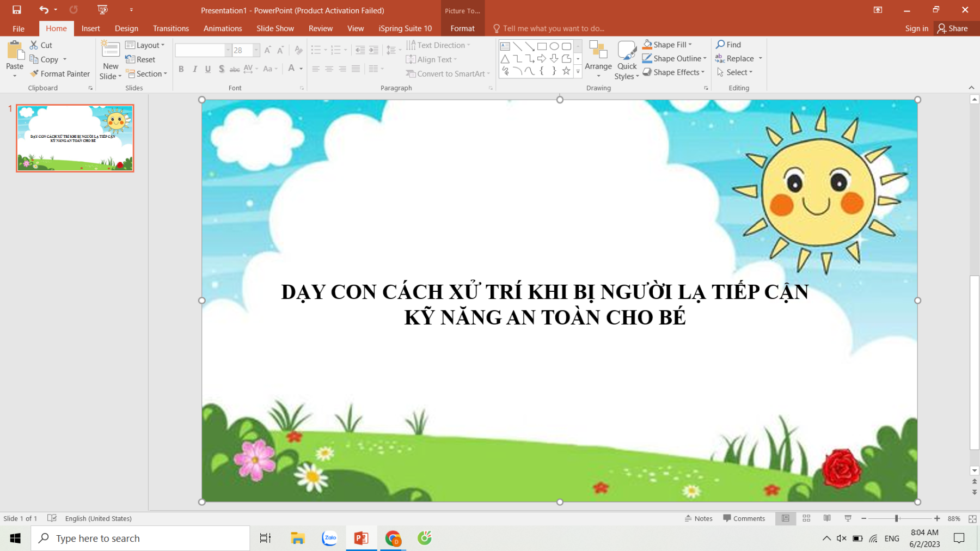Toggle Bold formatting
The height and width of the screenshot is (551, 980).
(x=181, y=69)
